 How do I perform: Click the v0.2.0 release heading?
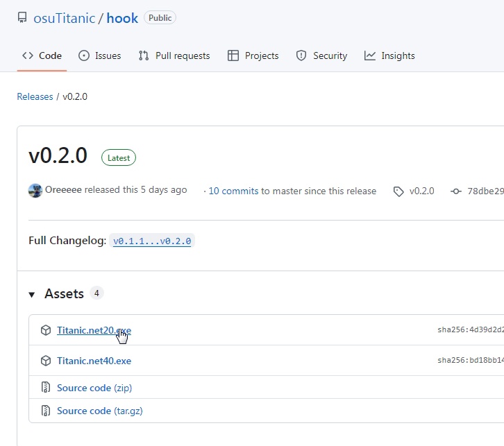(x=58, y=156)
